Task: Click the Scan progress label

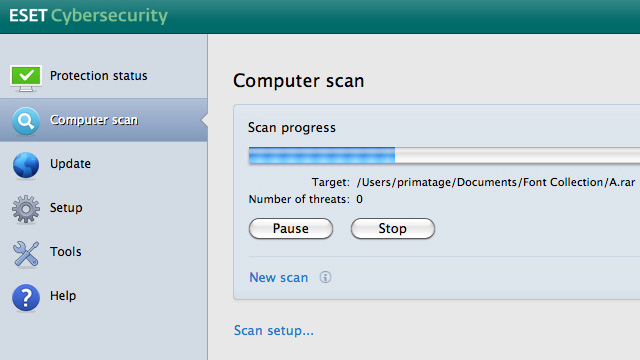Action: [292, 128]
